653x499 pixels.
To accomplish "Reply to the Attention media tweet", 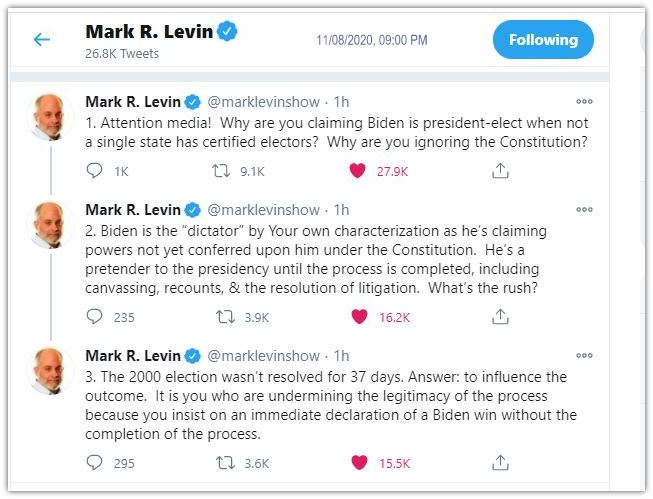I will pyautogui.click(x=95, y=171).
